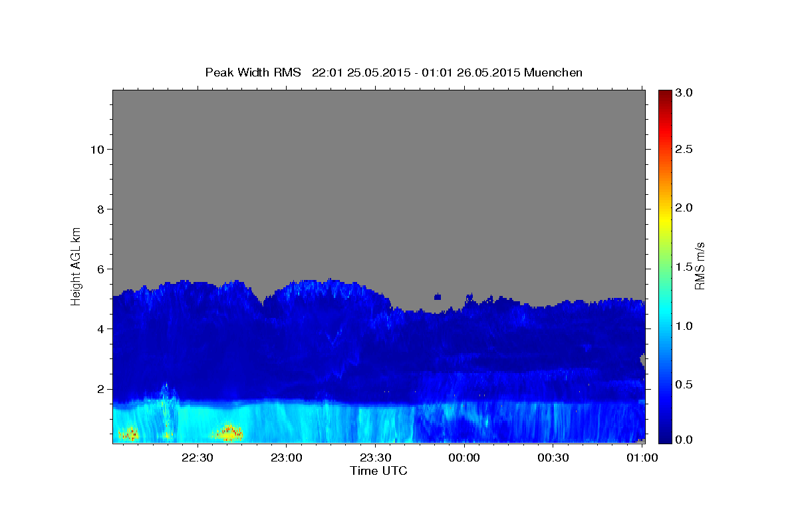Click the 'Height AGL km' axis label
This screenshot has height=532, width=798.
76,265
